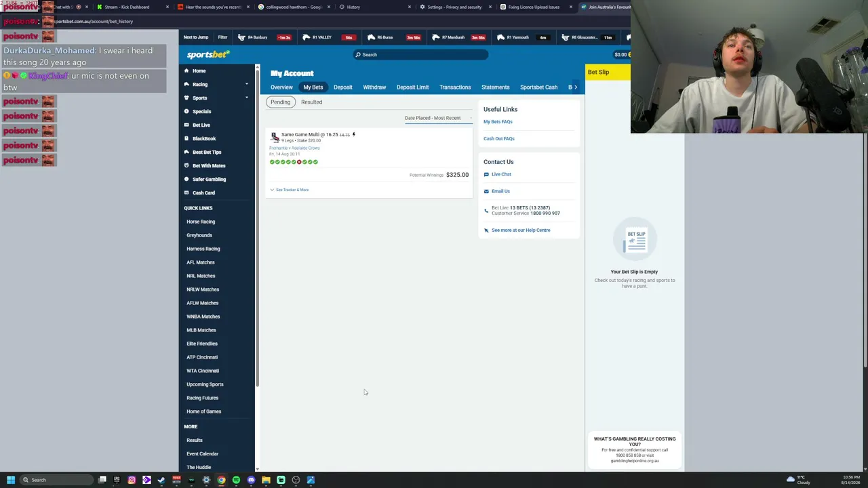Open the Statements tab
This screenshot has width=868, height=488.
495,87
